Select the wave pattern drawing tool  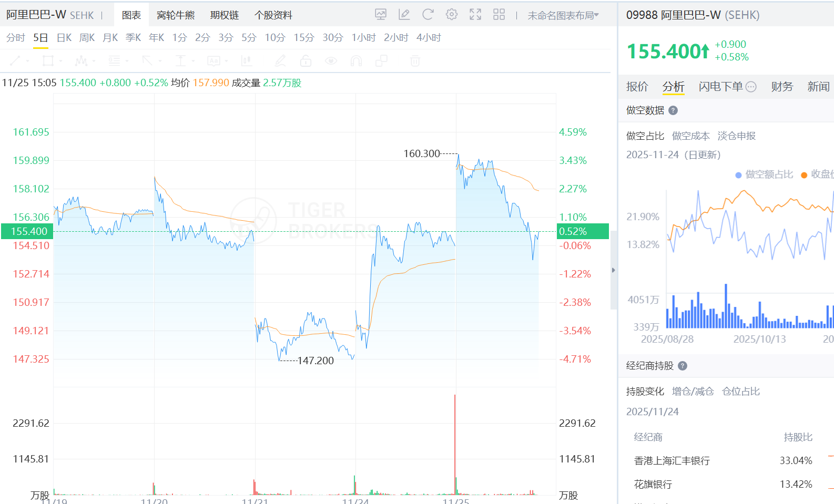pyautogui.click(x=80, y=61)
